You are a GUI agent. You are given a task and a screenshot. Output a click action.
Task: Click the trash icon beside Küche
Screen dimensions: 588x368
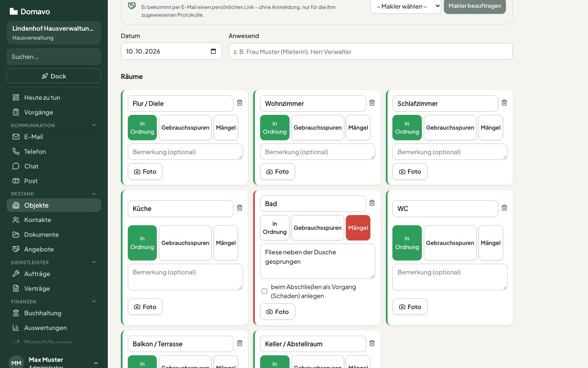(240, 208)
